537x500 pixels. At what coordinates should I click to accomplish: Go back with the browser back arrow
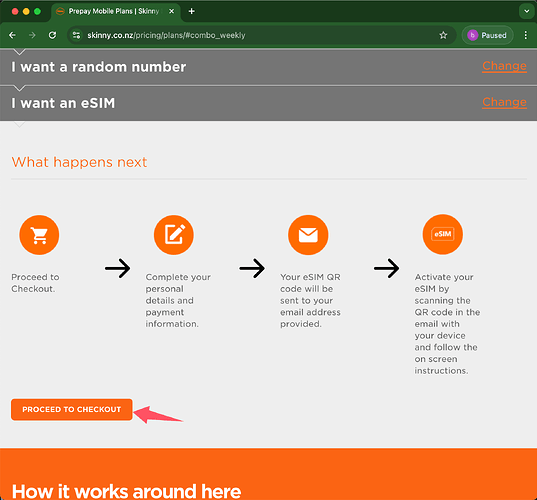[12, 35]
